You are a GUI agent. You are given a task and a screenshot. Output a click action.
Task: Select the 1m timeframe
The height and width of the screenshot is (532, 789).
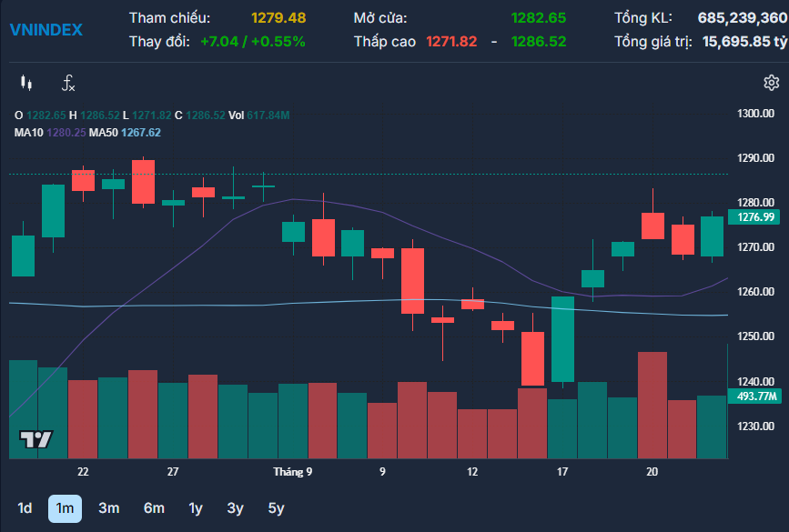[65, 508]
